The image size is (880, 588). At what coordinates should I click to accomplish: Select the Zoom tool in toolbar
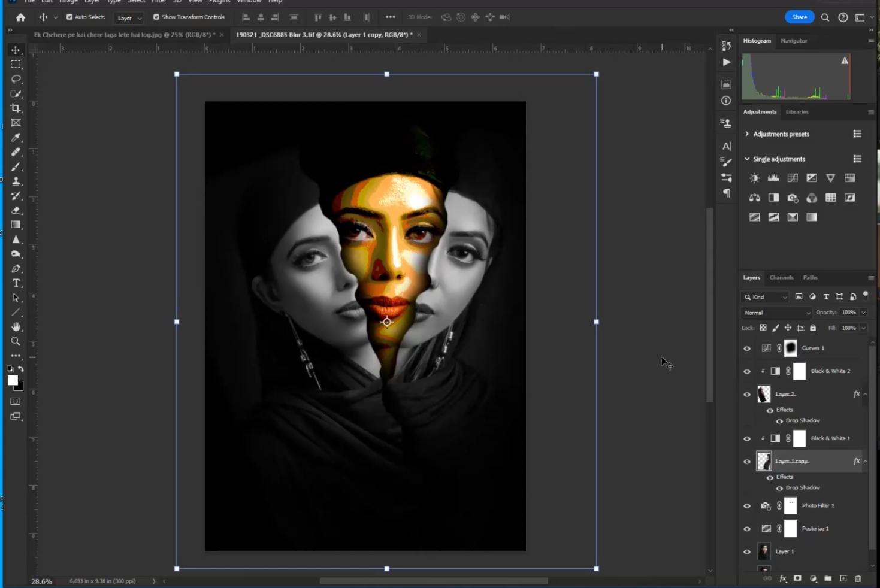click(16, 341)
